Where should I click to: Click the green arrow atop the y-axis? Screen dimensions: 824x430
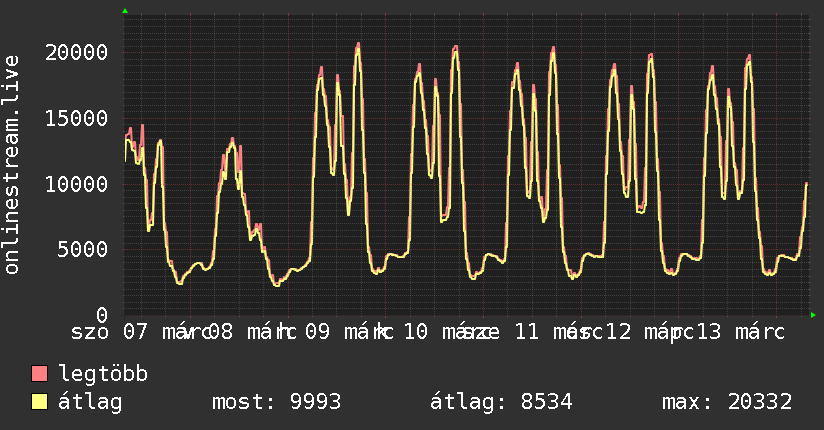(x=125, y=11)
